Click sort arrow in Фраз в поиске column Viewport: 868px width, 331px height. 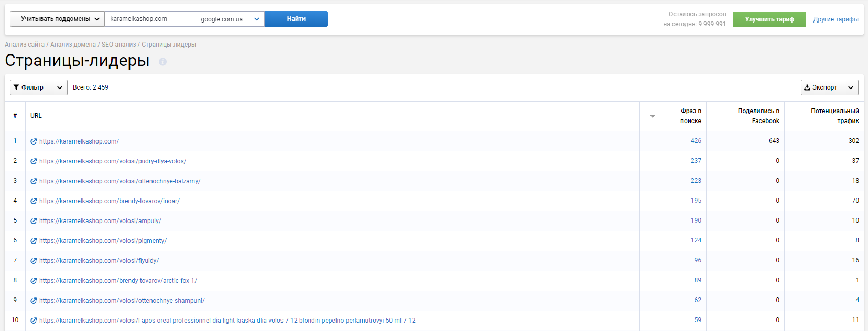point(653,116)
